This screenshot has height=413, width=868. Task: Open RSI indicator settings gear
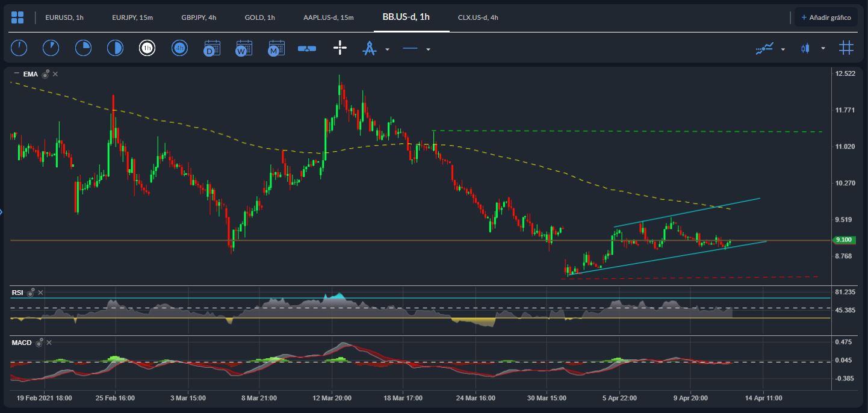point(30,293)
